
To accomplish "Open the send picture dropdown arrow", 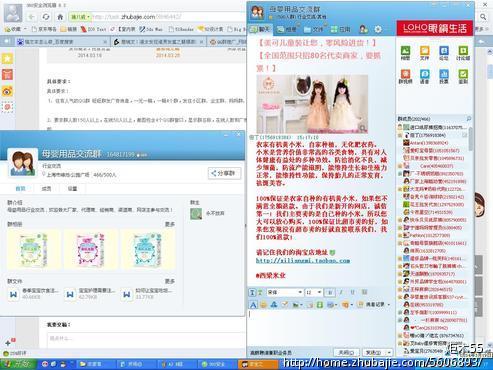I will click(x=301, y=305).
